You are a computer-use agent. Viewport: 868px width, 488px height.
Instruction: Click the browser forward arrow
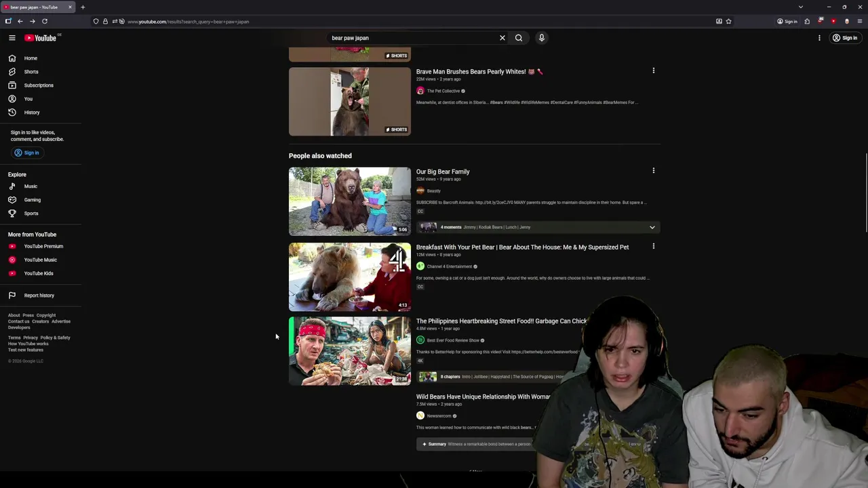(x=32, y=21)
